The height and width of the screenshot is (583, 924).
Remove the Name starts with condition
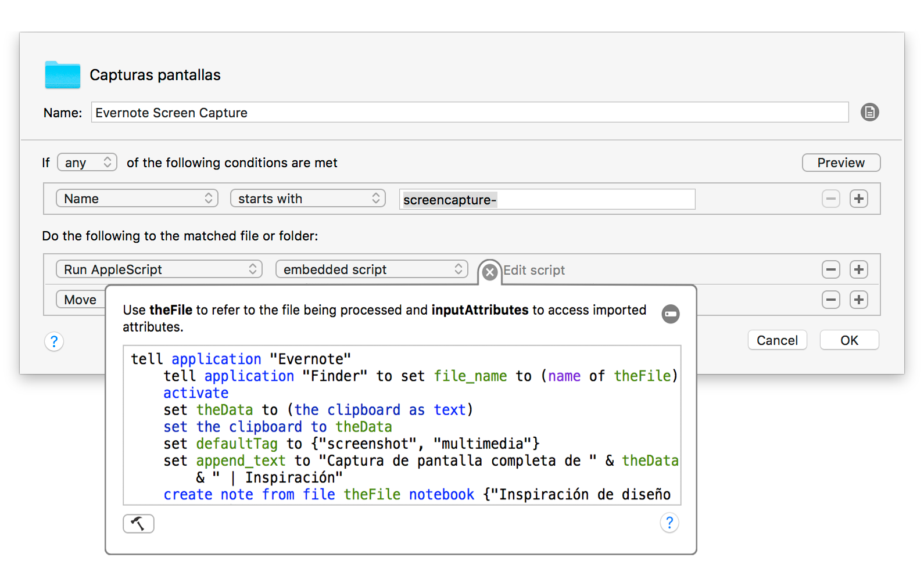click(x=831, y=199)
